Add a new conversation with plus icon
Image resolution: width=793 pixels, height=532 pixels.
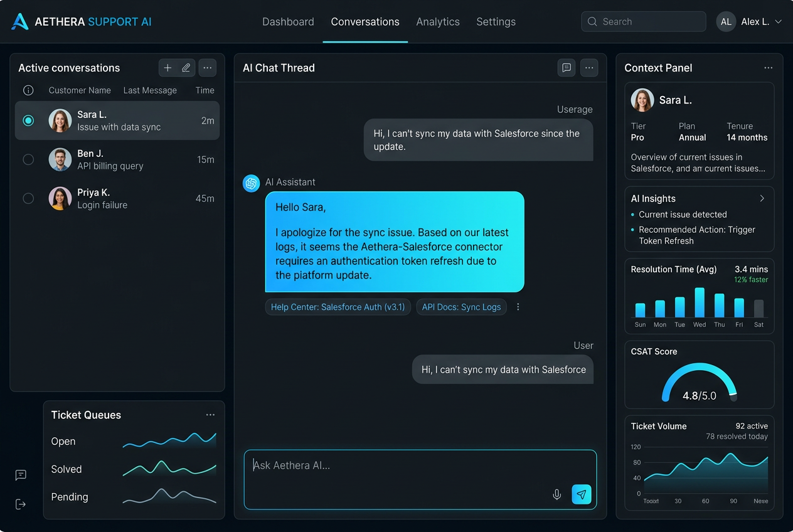coord(168,68)
